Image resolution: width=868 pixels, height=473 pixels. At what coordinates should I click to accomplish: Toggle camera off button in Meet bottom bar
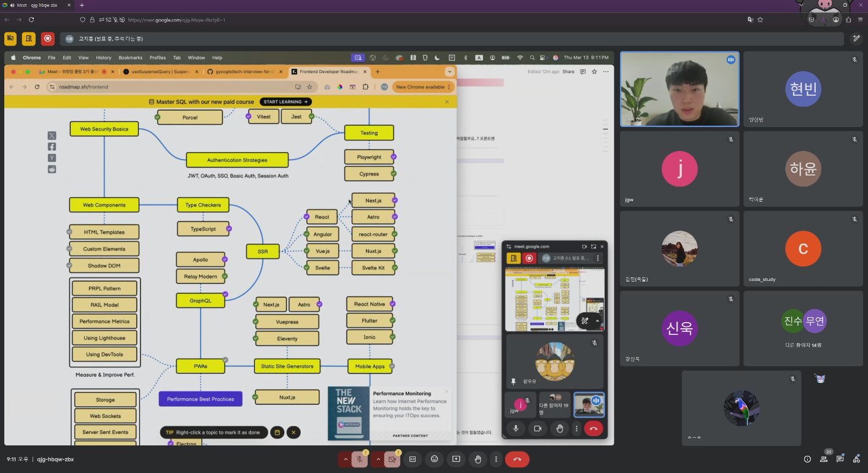392,459
